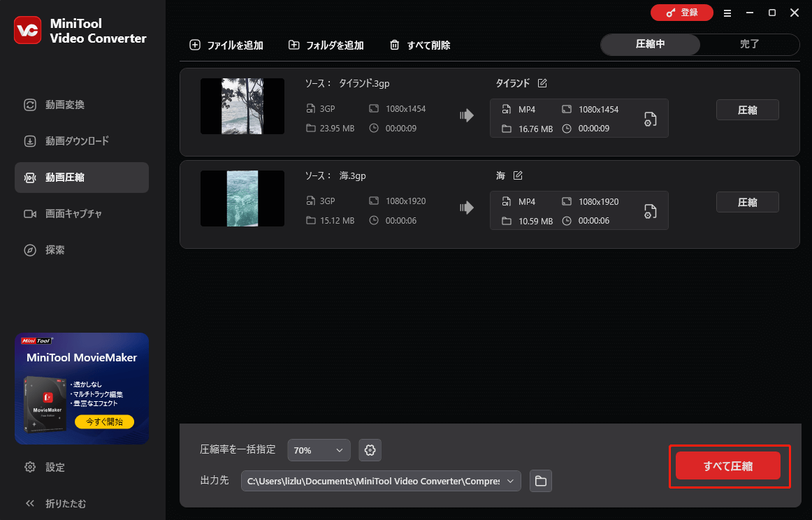Click MP4 format in 海 output box
This screenshot has height=520, width=812.
(527, 201)
